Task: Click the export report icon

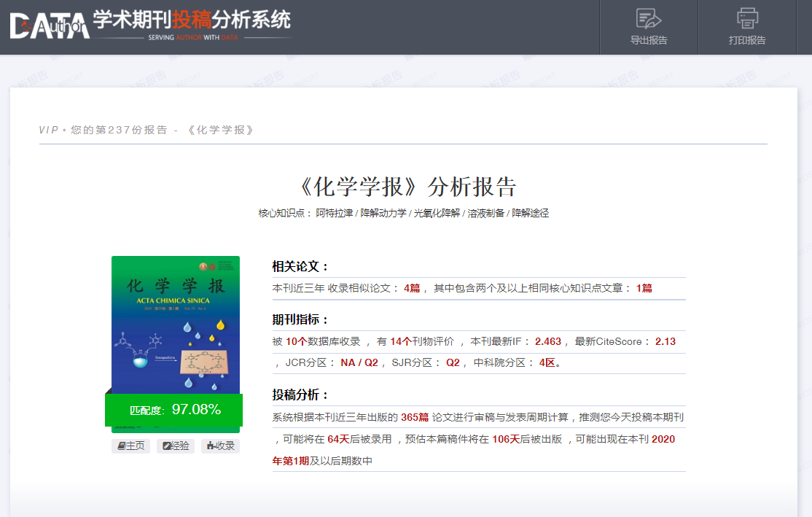Action: pos(648,18)
